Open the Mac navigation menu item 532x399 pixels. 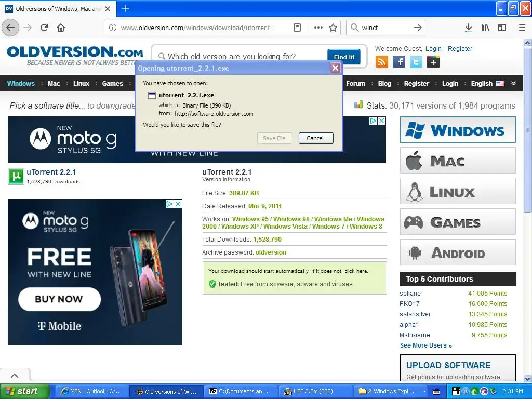54,84
